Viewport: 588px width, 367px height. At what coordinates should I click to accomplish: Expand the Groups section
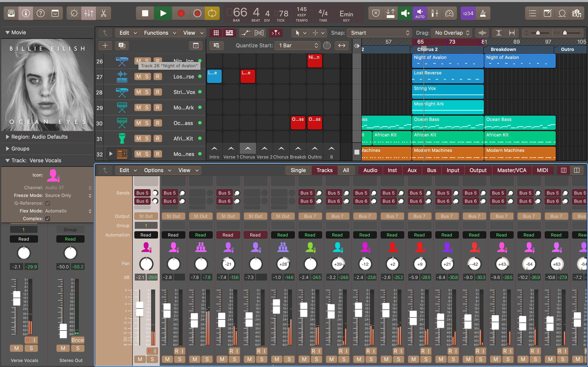[8, 149]
